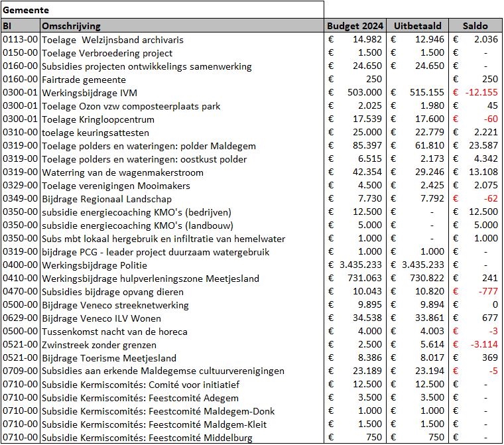Select the BI column header

(x=21, y=26)
